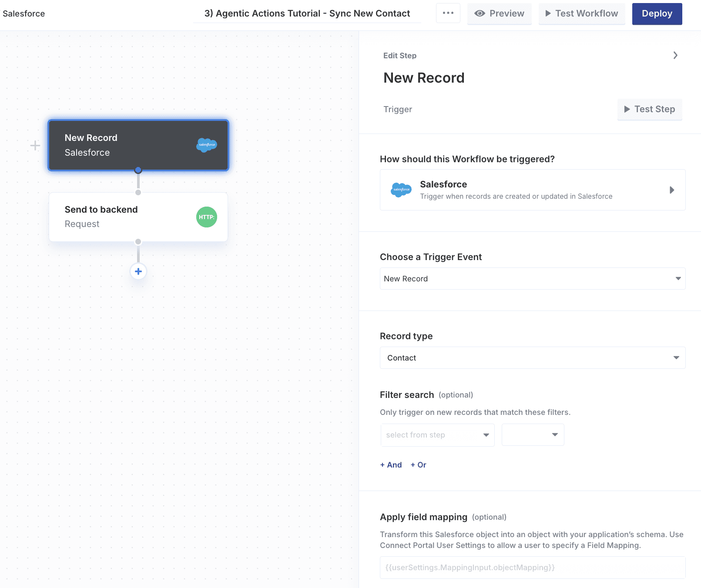Click Salesforce logo in the trigger card

[401, 190]
